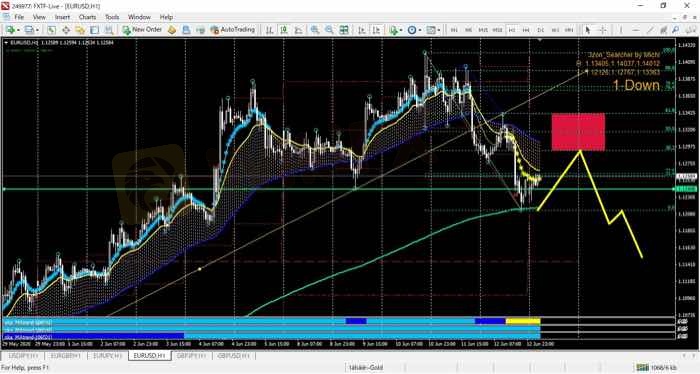This screenshot has width=700, height=374.
Task: Select the draw trendline tool
Action: click(650, 30)
